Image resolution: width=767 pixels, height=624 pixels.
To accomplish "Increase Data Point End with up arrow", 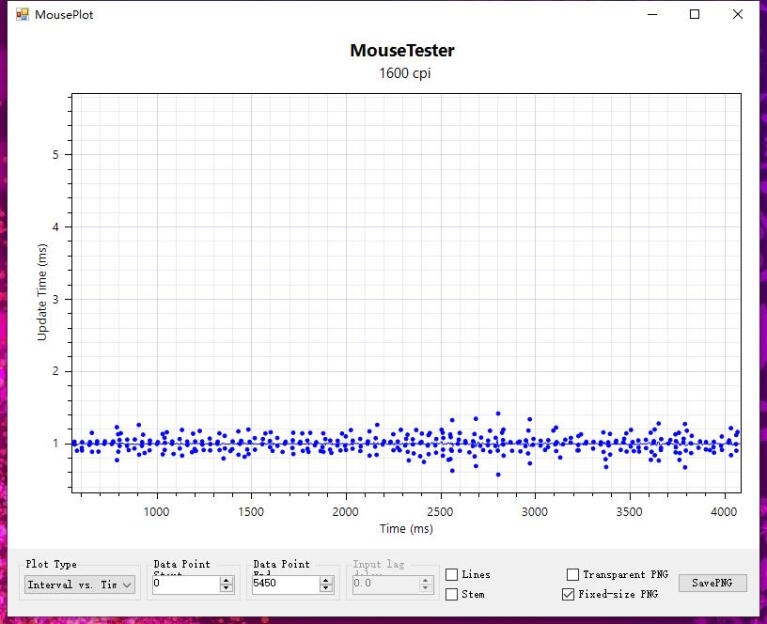I will tap(326, 579).
